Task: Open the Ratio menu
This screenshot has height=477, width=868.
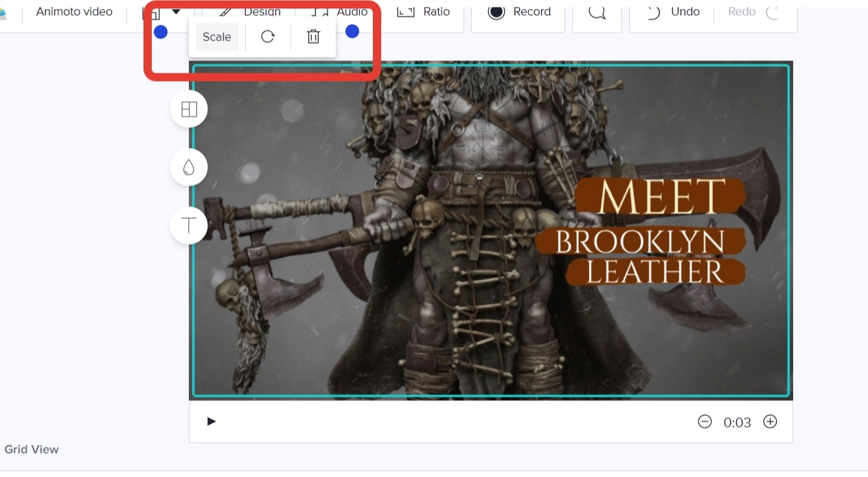Action: click(x=424, y=12)
